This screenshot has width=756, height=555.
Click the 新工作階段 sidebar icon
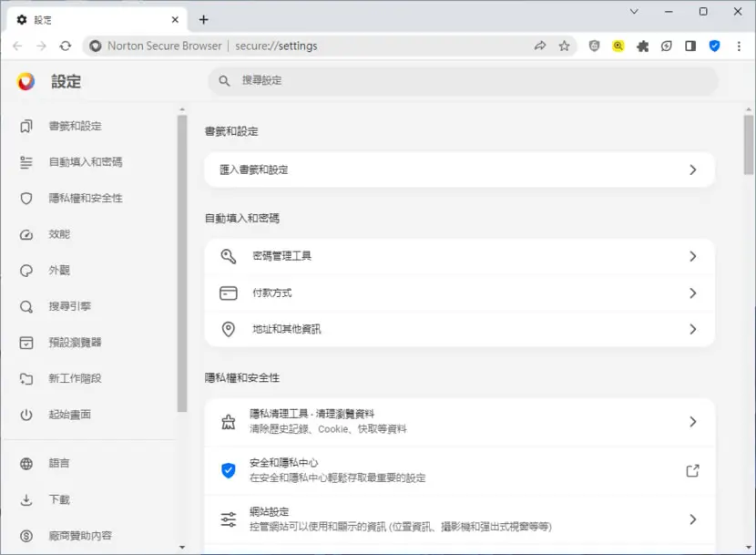point(26,379)
